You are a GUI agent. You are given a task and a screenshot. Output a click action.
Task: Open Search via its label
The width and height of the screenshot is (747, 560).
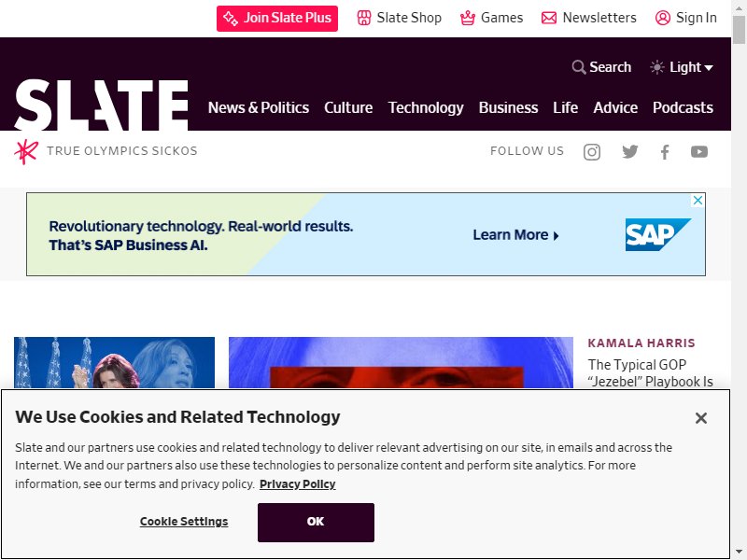611,67
